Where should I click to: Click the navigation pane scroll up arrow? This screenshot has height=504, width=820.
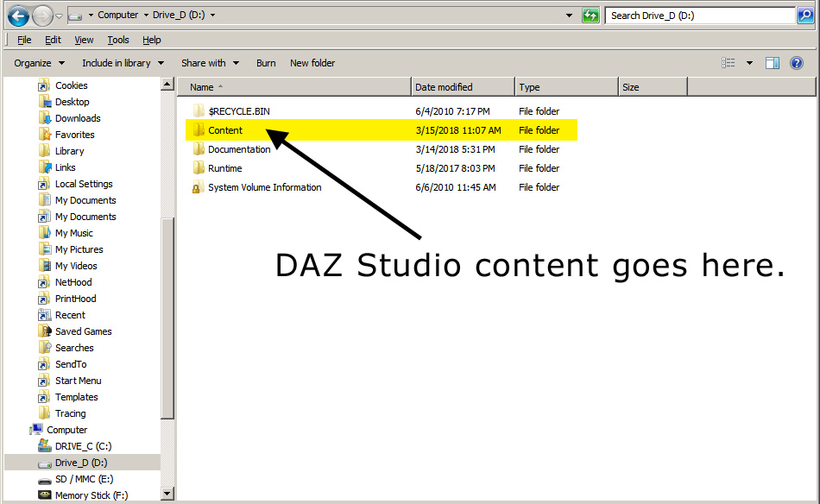(x=167, y=84)
